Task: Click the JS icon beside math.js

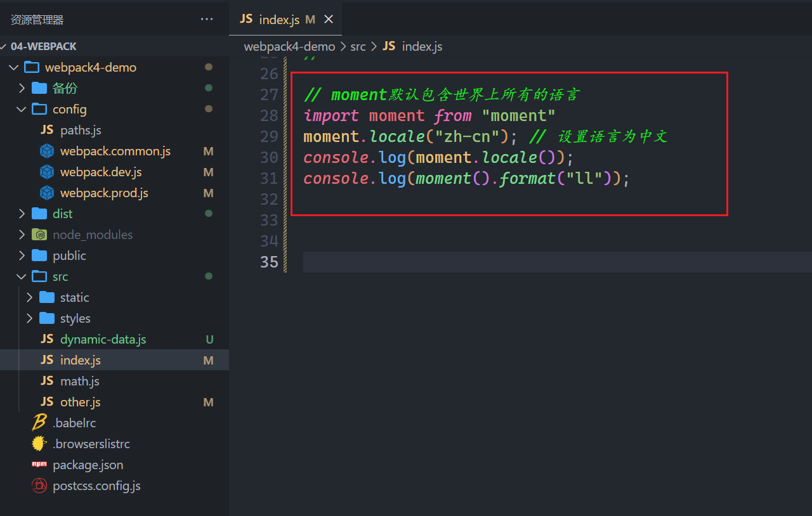Action: click(x=47, y=381)
